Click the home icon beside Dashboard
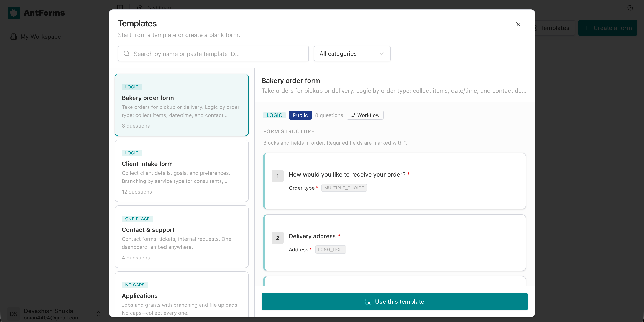 (x=139, y=8)
